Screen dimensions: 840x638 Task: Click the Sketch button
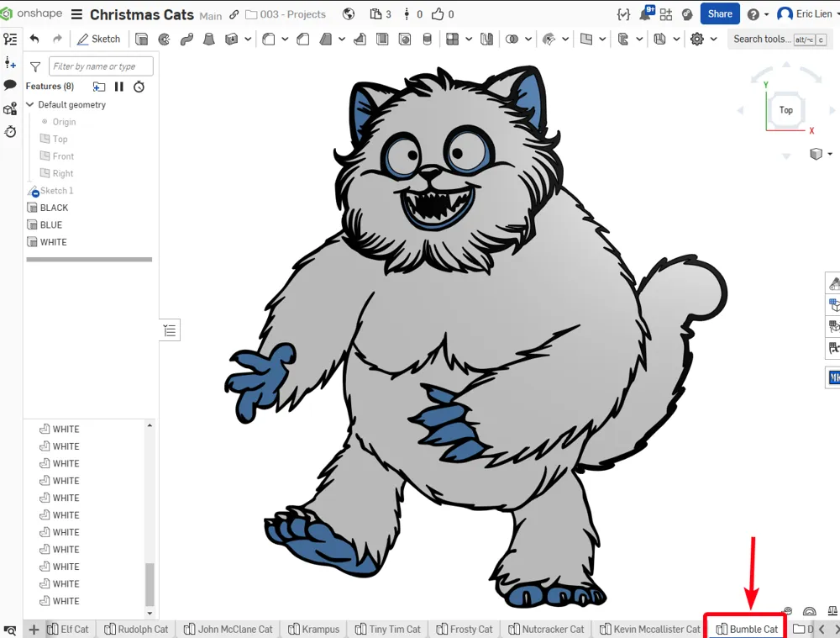(x=99, y=40)
